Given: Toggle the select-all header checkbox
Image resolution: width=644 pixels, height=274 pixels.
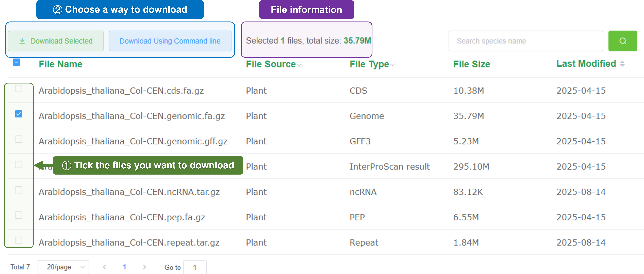Looking at the screenshot, I should (x=17, y=62).
